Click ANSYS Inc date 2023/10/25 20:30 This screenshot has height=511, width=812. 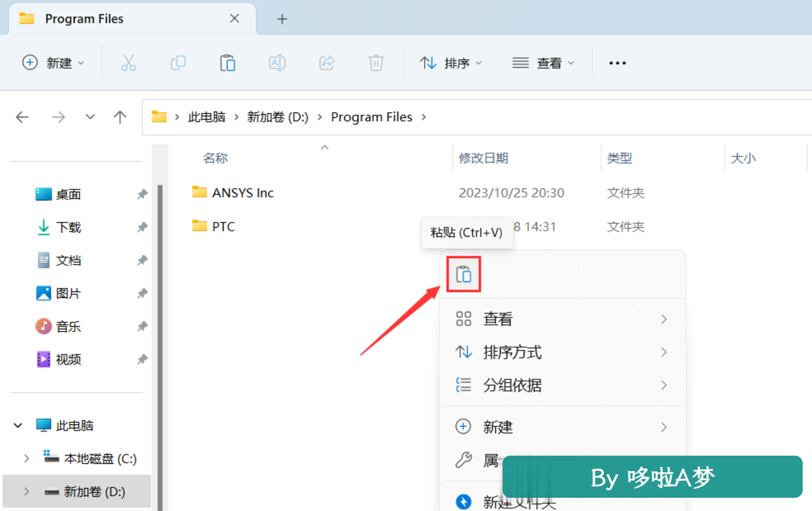coord(511,193)
